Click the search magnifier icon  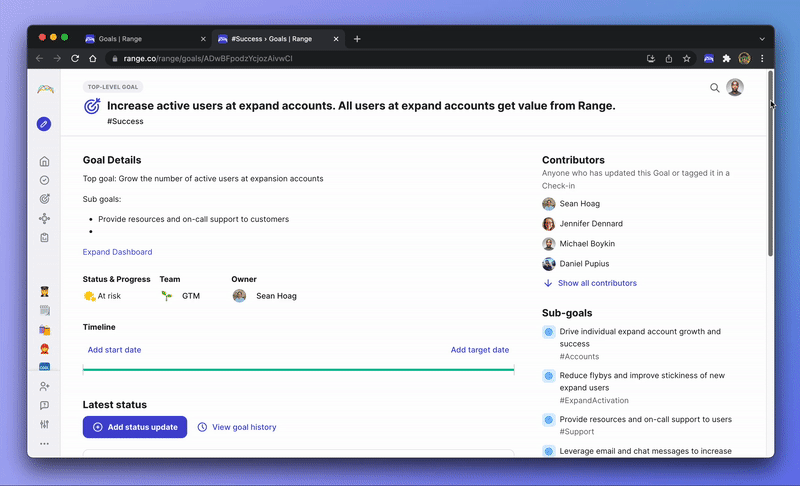714,88
